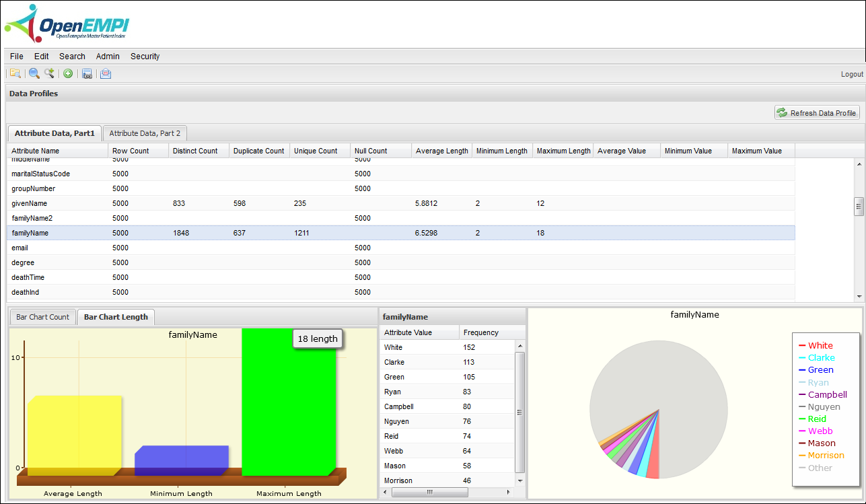Click the Average Value column header
Screen dimensions: 866x504
pos(627,151)
